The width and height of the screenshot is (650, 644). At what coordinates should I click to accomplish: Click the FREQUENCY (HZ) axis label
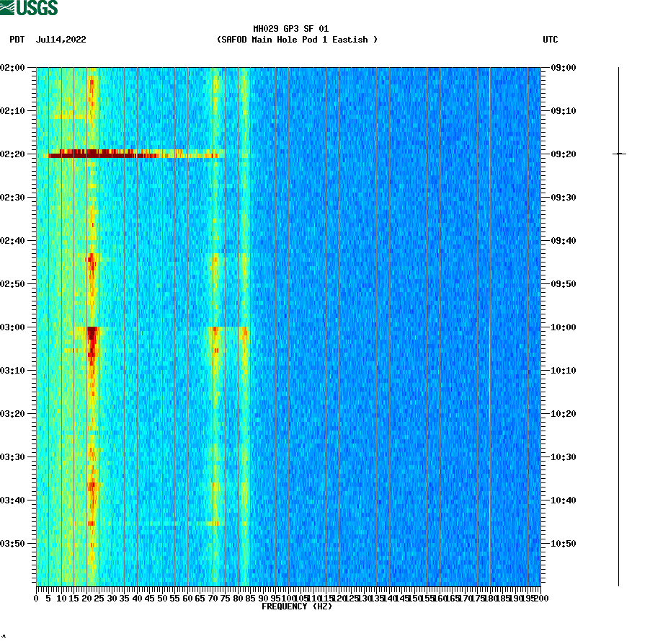(x=296, y=606)
